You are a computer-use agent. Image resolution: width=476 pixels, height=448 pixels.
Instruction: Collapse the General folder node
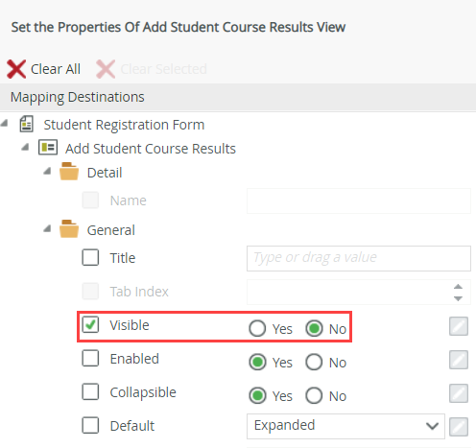coord(47,228)
